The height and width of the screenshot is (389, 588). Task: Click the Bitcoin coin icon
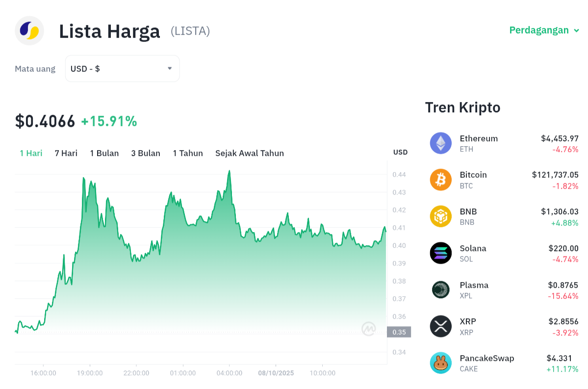(x=440, y=180)
